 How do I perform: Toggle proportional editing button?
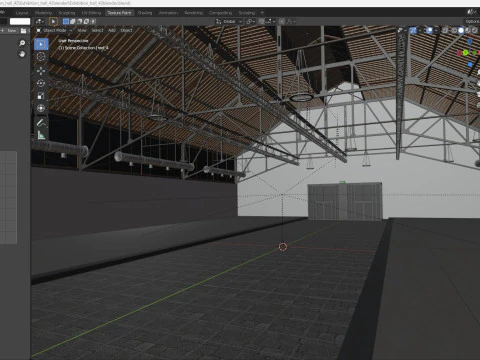[282, 21]
